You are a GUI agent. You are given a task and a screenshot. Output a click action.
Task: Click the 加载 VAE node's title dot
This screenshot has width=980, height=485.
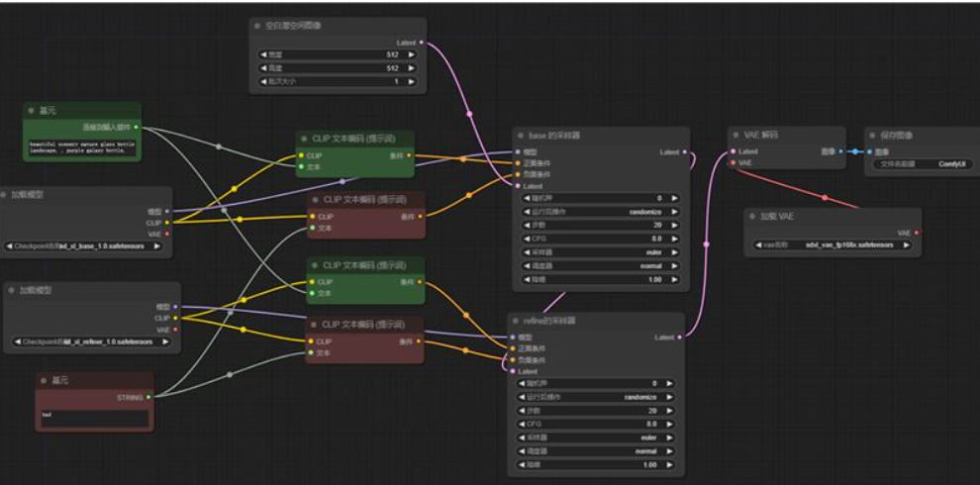point(753,217)
